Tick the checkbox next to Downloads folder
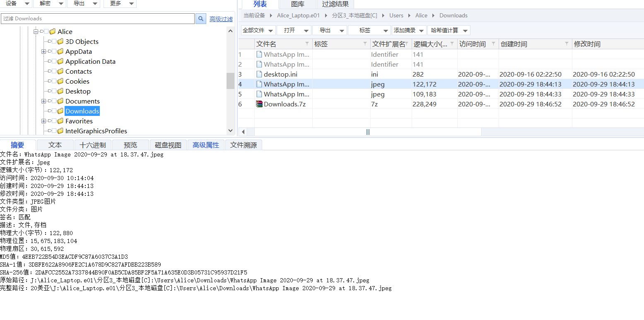Screen dimensions: 644x320 pyautogui.click(x=54, y=111)
